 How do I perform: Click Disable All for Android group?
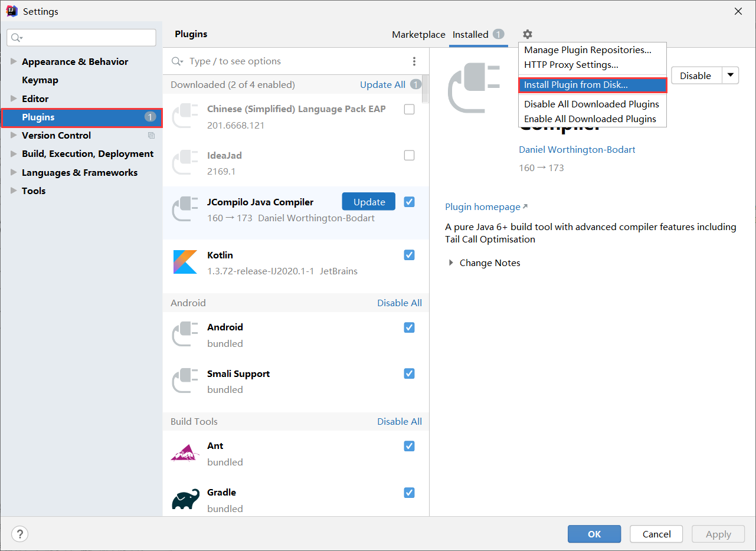click(x=400, y=303)
